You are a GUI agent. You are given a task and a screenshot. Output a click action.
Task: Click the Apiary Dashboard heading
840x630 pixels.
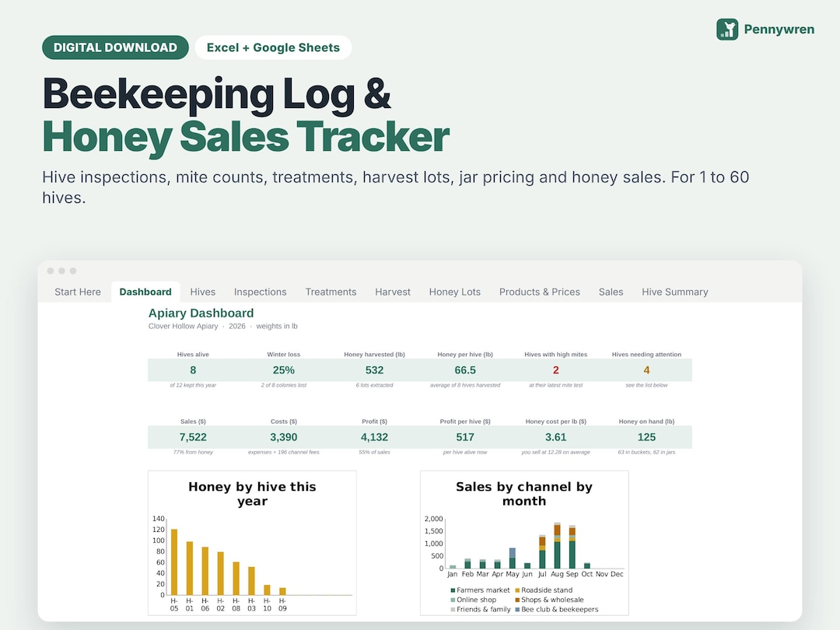coord(201,313)
